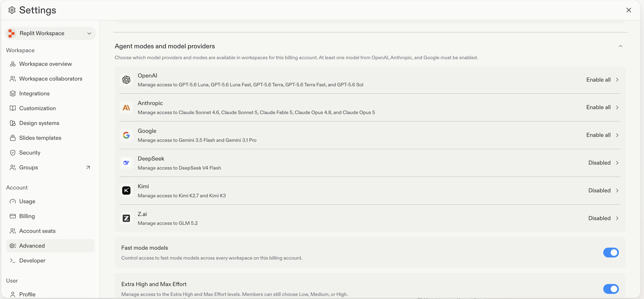Image resolution: width=644 pixels, height=299 pixels.
Task: Click the Z.ai logo icon
Action: click(126, 218)
